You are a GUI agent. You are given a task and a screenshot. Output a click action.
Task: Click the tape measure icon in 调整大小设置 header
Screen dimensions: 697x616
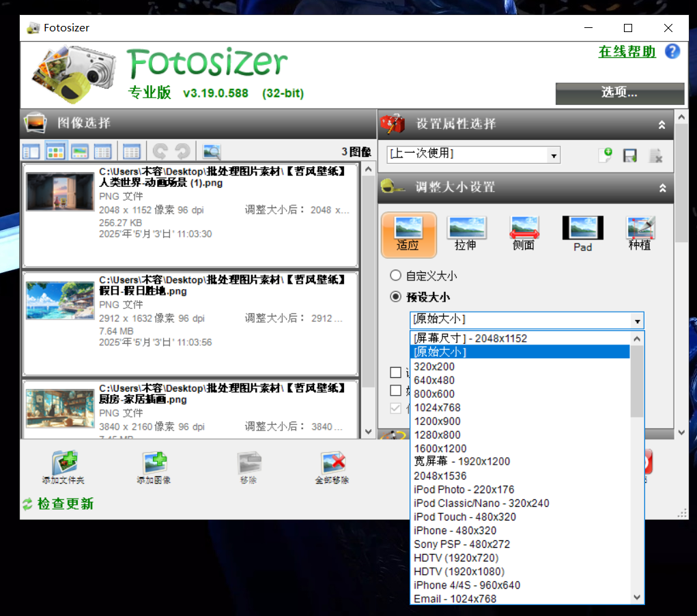point(391,186)
